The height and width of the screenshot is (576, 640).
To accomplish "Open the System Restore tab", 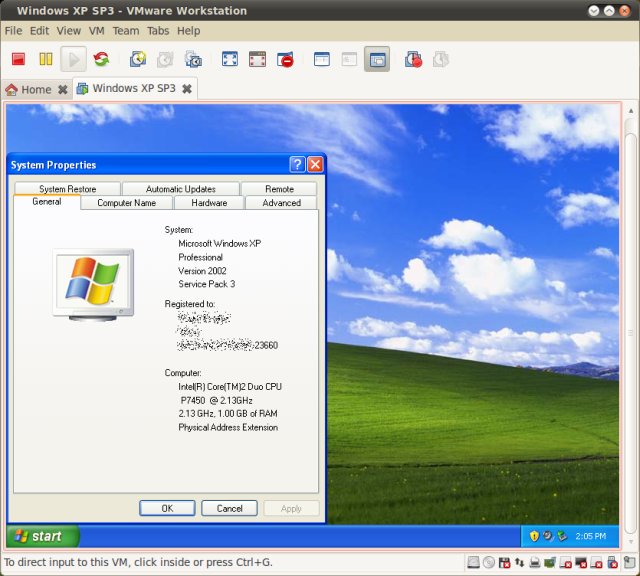I will tap(68, 189).
